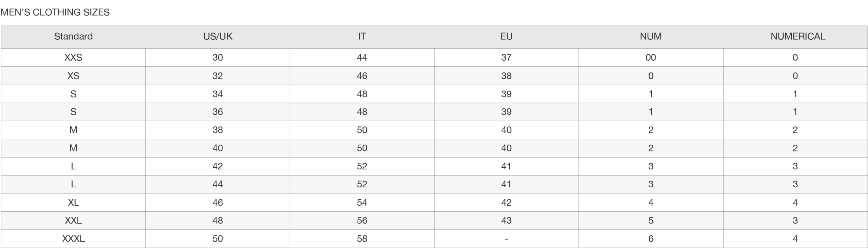Select the IT column header
868x250 pixels.
[362, 36]
